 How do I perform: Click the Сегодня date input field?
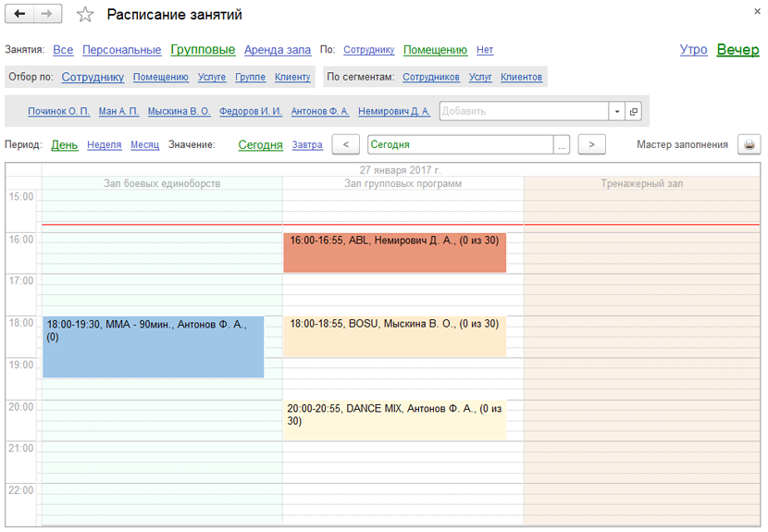pos(459,144)
